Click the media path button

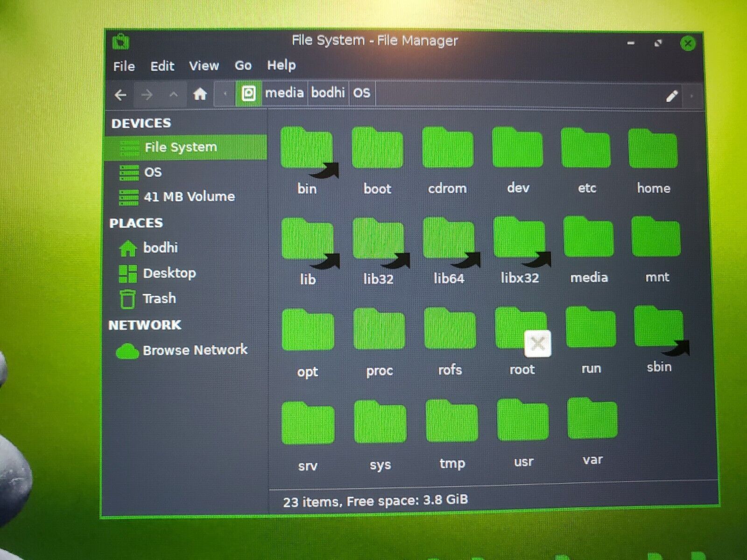tap(284, 93)
